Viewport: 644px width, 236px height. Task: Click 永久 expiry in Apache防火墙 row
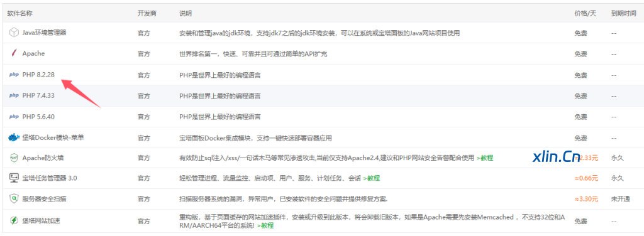(x=618, y=158)
